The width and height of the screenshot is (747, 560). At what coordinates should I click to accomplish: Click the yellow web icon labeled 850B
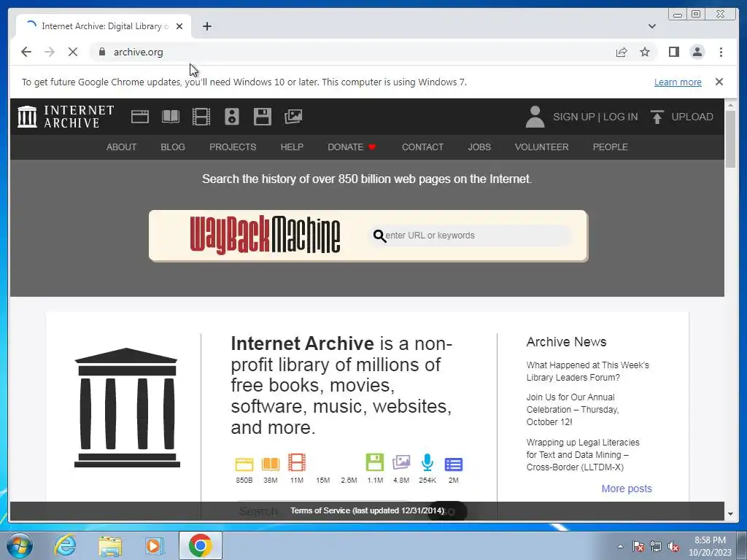(x=244, y=464)
